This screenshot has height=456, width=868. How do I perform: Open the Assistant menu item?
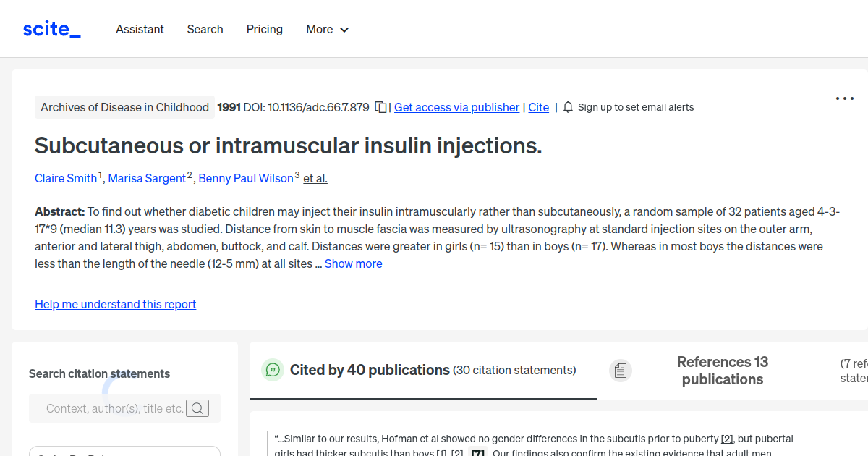click(x=140, y=29)
